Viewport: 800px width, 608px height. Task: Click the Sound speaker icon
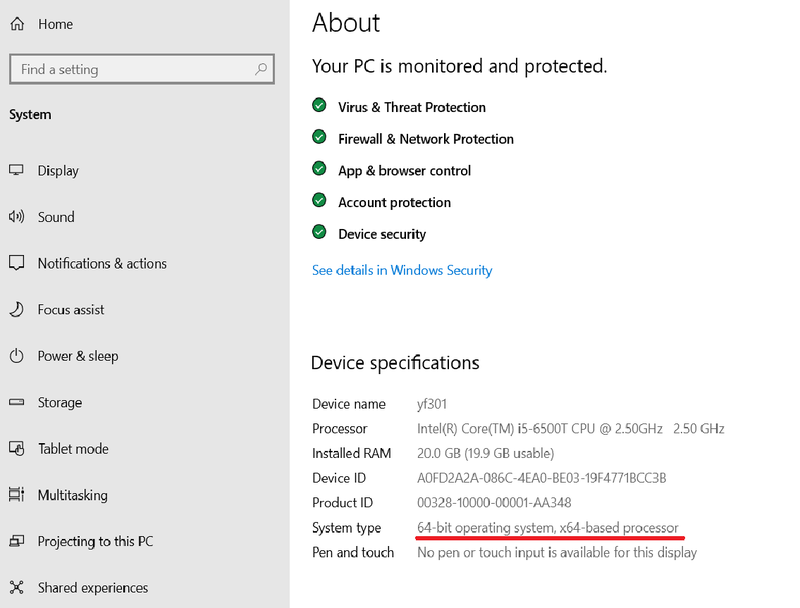[x=16, y=217]
